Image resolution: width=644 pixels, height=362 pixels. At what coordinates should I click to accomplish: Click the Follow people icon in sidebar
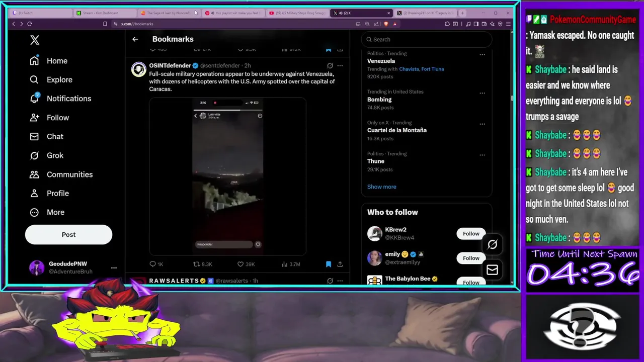tap(34, 118)
